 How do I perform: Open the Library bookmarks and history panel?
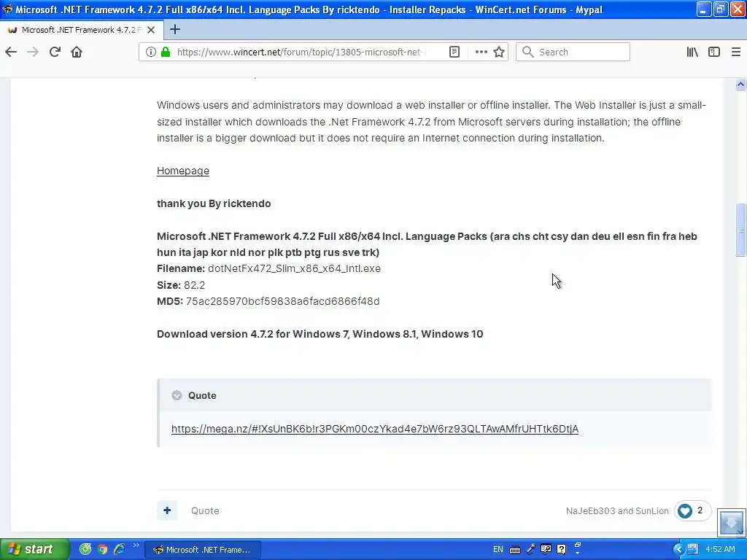pos(692,52)
